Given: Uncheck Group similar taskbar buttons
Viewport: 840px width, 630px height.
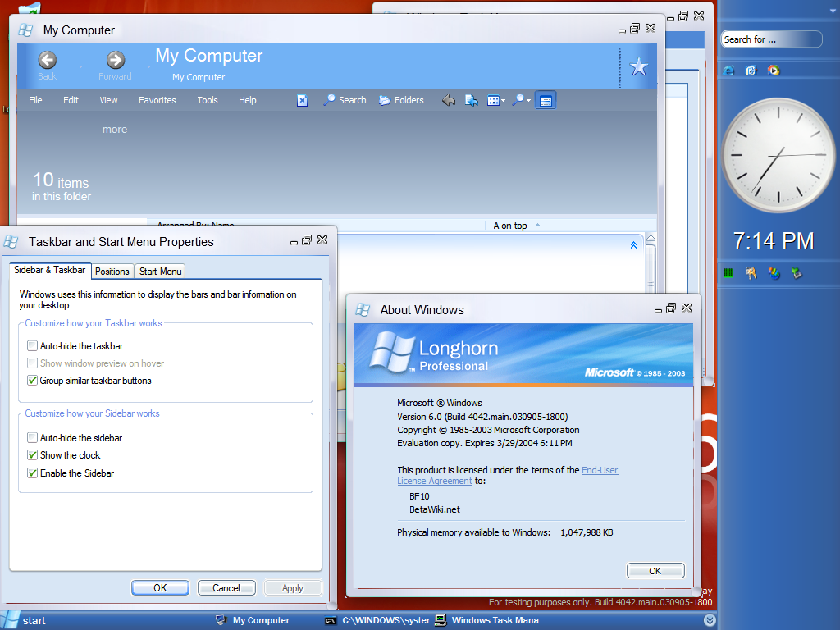Looking at the screenshot, I should 32,381.
